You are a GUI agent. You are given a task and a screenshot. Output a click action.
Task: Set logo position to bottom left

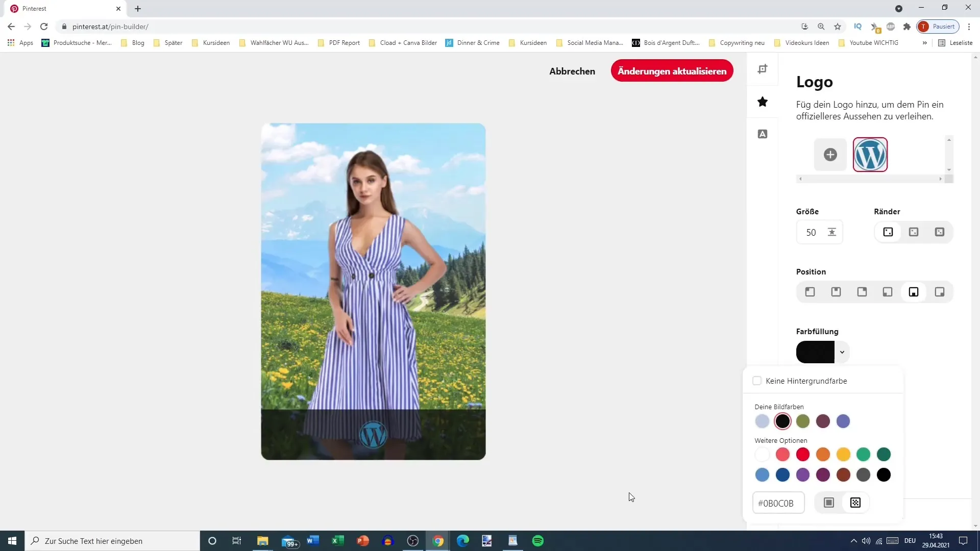888,292
